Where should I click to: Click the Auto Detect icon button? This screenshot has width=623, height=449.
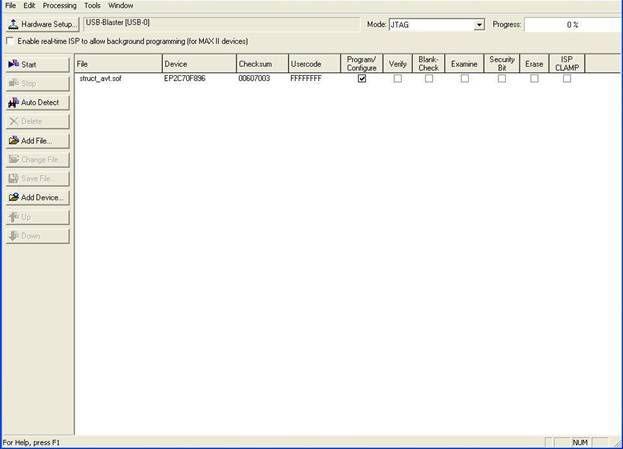tap(37, 102)
